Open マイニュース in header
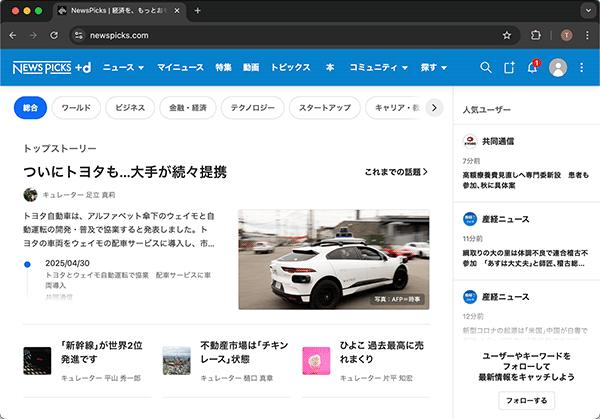This screenshot has height=419, width=600. [x=180, y=68]
